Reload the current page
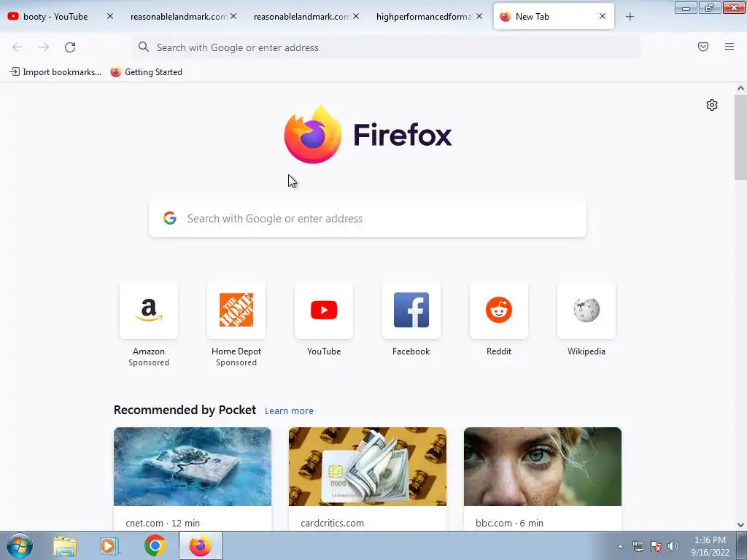 70,47
